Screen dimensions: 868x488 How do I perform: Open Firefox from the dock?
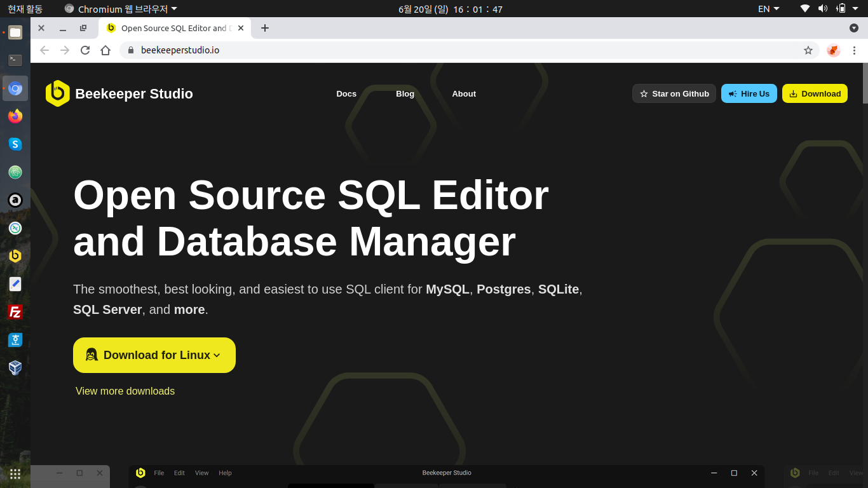pos(15,116)
